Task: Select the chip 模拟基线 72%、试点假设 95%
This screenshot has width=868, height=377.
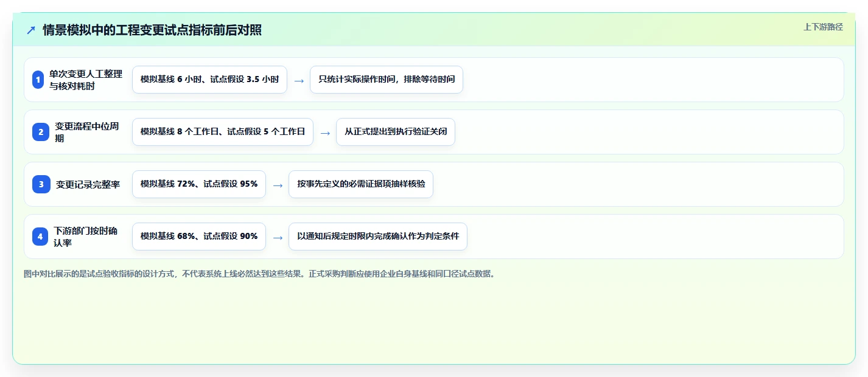Action: (x=199, y=184)
